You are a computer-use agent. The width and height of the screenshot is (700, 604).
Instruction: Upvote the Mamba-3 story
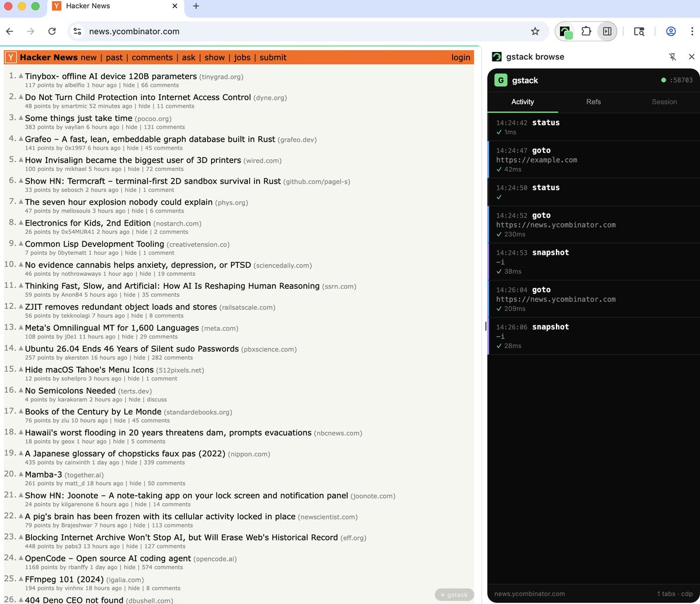point(21,475)
